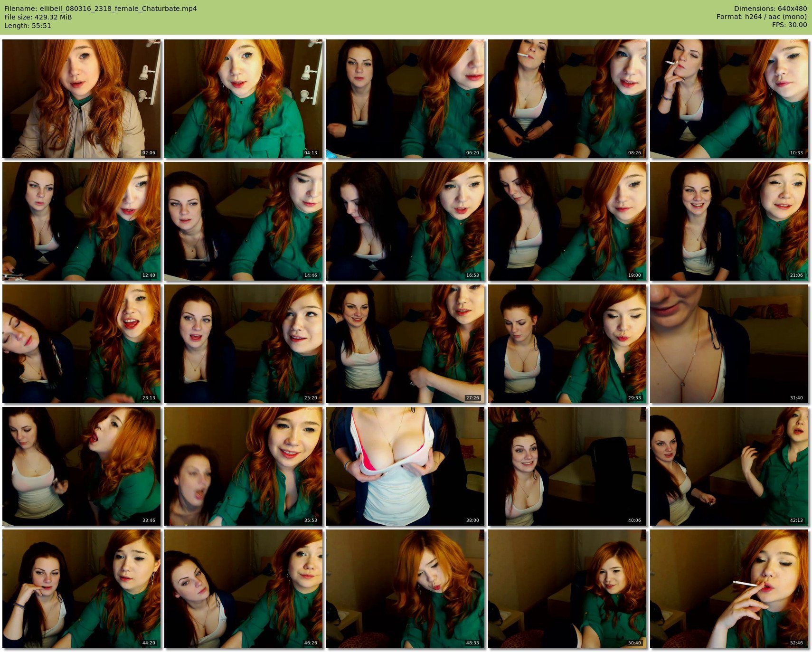The width and height of the screenshot is (812, 652).
Task: Click the frame at 16:53
Action: point(405,221)
